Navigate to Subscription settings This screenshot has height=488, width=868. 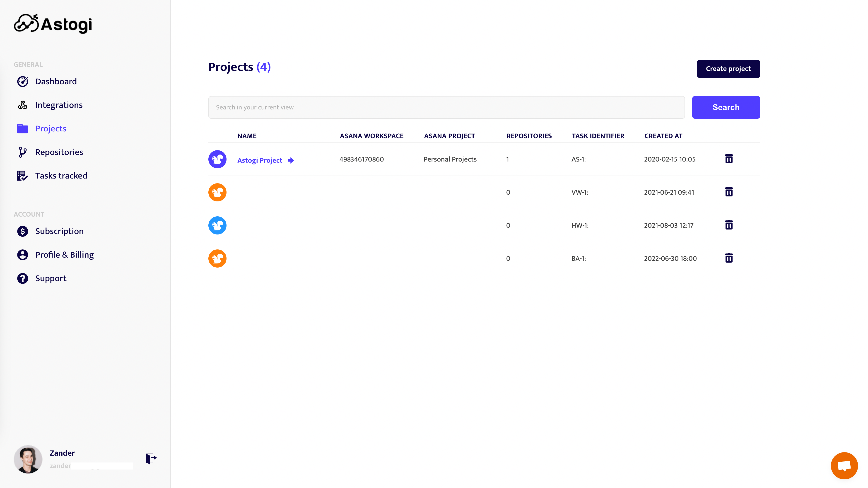coord(59,231)
